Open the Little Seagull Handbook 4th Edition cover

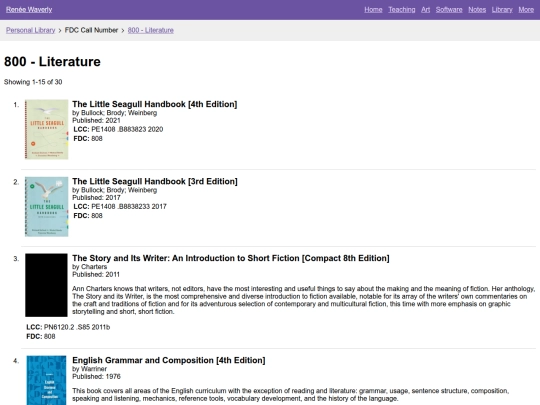(x=46, y=129)
